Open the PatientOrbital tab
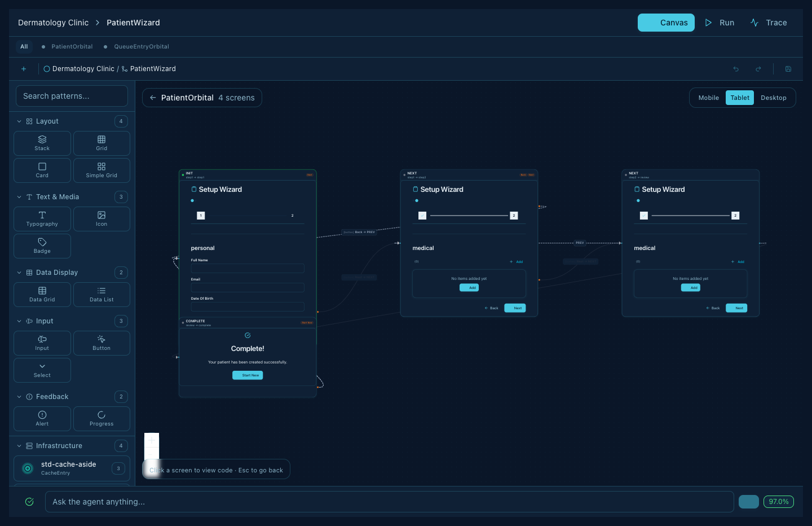 click(72, 46)
